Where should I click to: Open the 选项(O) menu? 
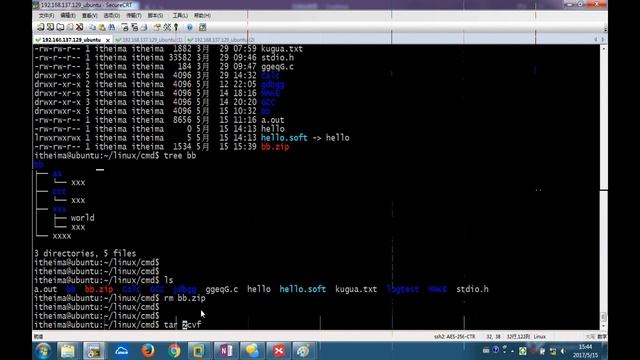click(111, 16)
